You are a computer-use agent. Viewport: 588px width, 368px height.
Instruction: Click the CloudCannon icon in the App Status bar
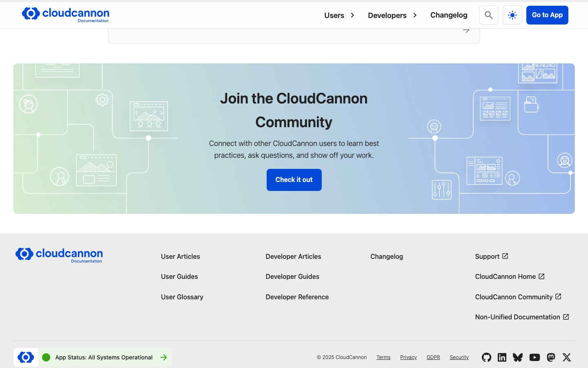(x=26, y=357)
